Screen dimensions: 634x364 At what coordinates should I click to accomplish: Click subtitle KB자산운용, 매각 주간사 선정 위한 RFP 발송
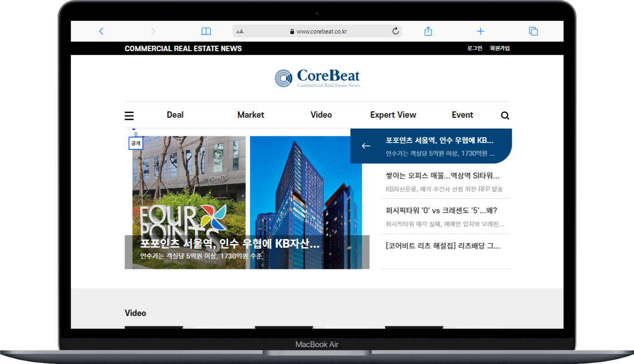click(x=444, y=189)
